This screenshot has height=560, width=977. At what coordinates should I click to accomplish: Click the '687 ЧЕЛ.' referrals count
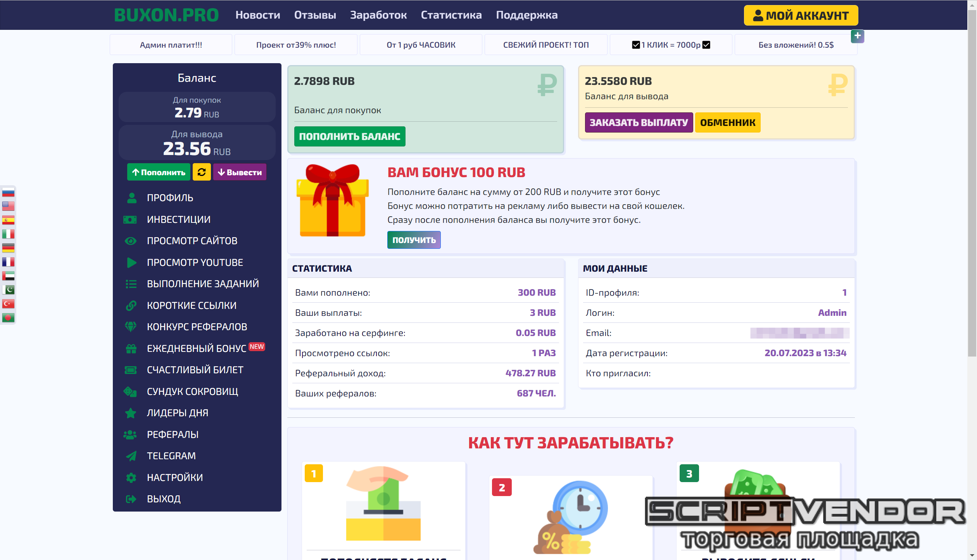pos(536,393)
